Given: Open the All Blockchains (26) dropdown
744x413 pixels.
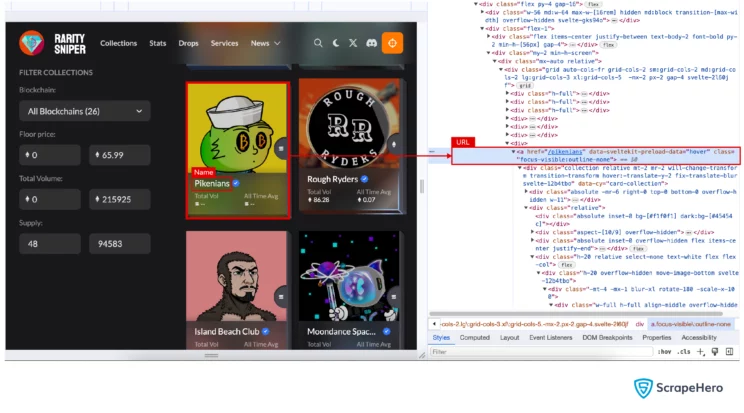Looking at the screenshot, I should [84, 111].
